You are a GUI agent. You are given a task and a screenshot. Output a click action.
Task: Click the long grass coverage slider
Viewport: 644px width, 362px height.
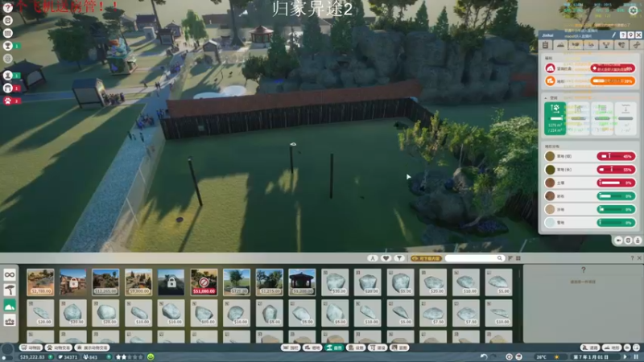[x=616, y=170]
